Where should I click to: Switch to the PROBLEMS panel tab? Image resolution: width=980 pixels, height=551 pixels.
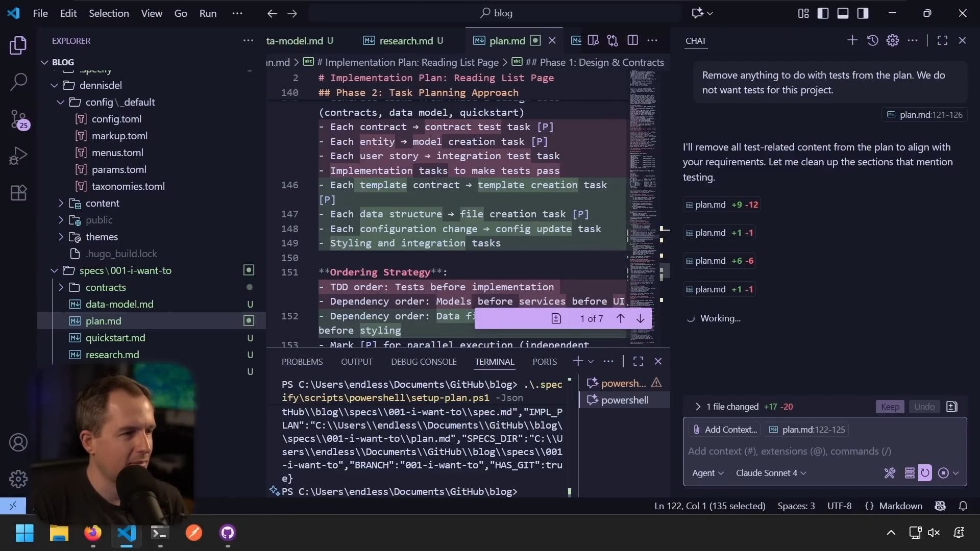click(x=302, y=362)
